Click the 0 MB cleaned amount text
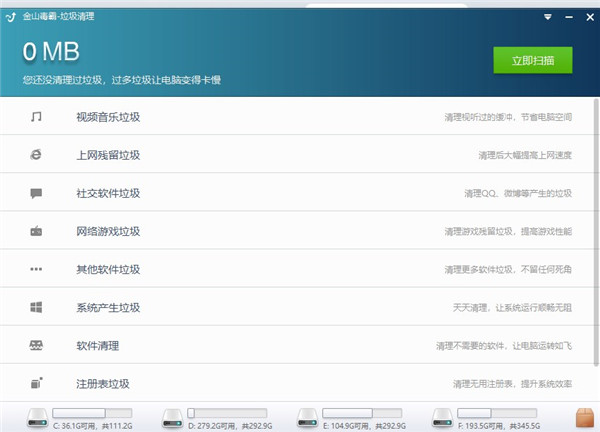 pyautogui.click(x=51, y=51)
